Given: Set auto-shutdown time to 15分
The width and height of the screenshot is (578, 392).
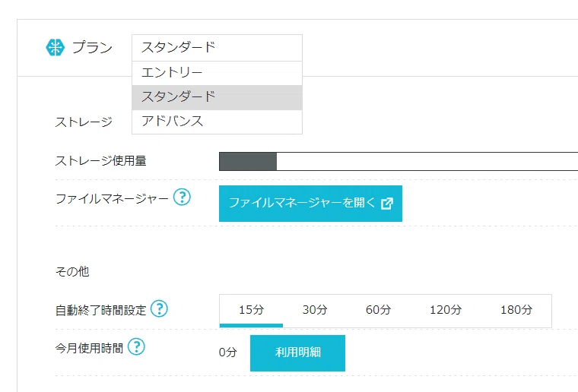Looking at the screenshot, I should (x=251, y=310).
